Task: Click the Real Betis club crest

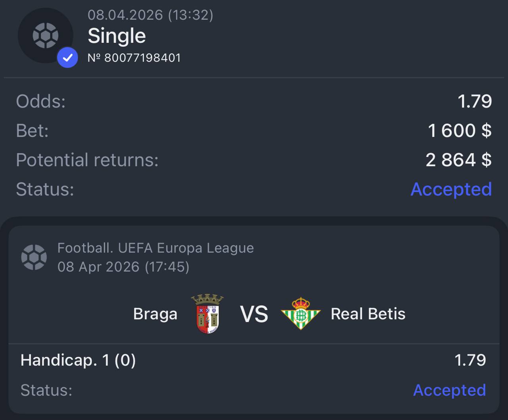Action: [x=300, y=314]
